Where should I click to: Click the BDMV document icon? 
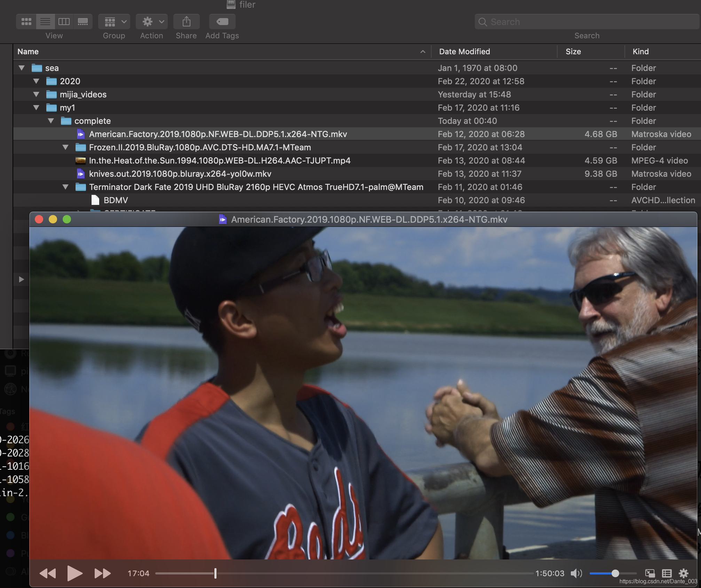pos(95,200)
